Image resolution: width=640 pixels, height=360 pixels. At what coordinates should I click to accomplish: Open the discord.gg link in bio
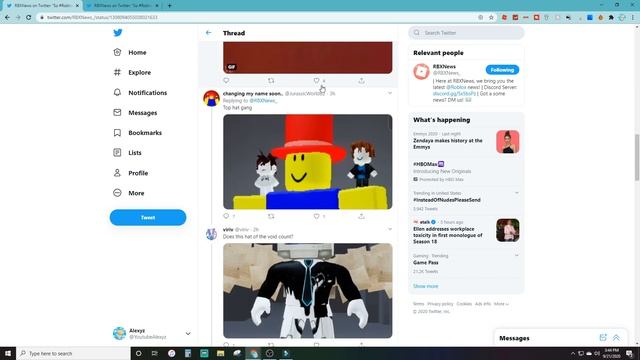(x=454, y=94)
